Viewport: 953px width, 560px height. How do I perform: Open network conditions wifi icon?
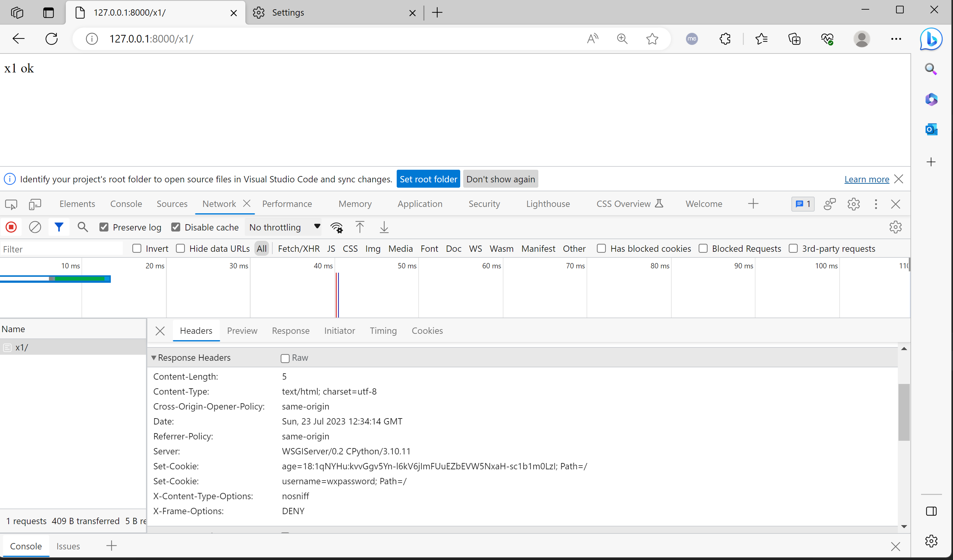336,228
